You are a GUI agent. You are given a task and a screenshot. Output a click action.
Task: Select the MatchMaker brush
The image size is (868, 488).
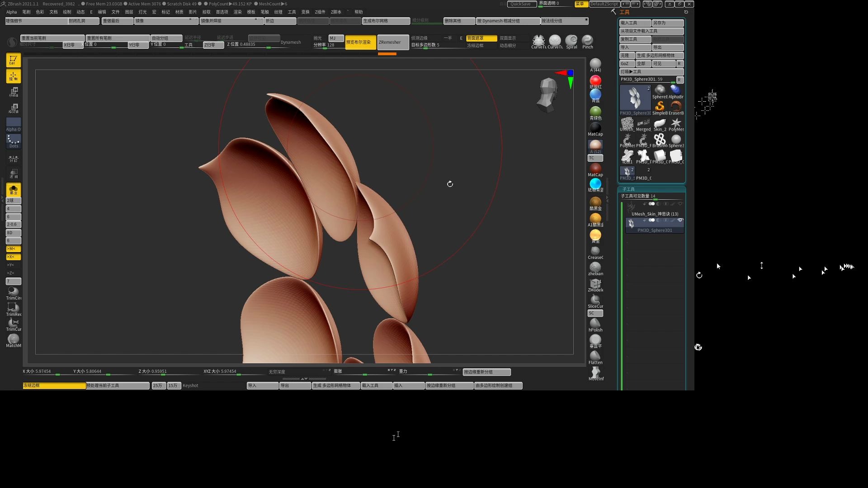(13, 341)
